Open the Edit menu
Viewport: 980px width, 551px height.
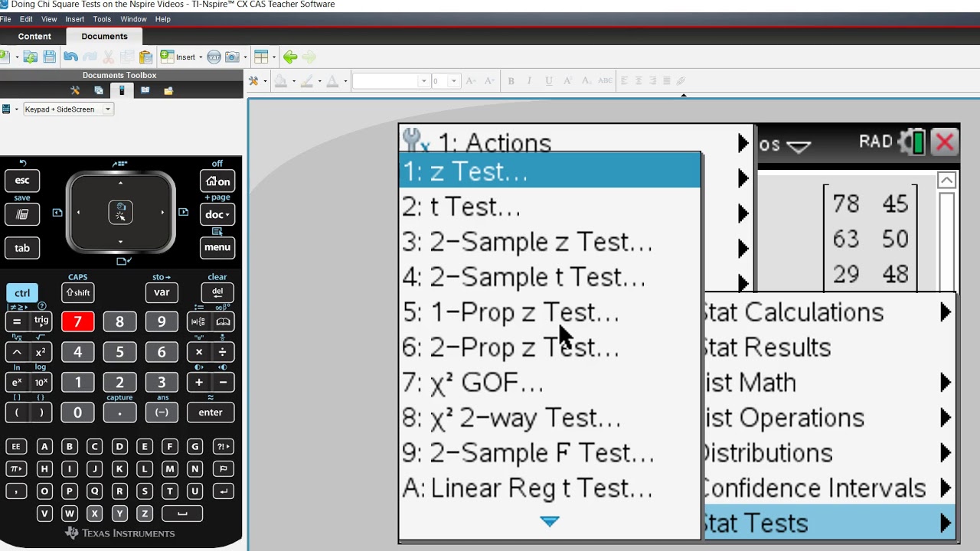[26, 19]
